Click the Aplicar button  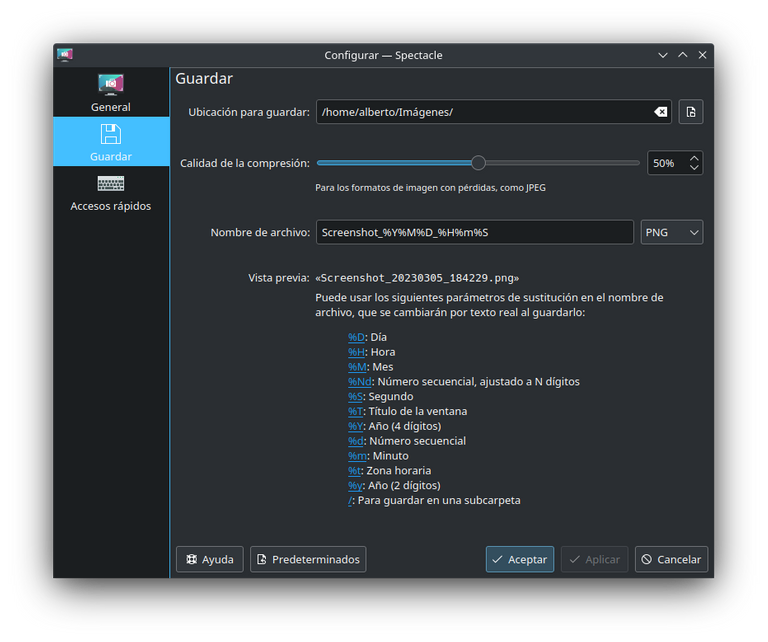595,559
